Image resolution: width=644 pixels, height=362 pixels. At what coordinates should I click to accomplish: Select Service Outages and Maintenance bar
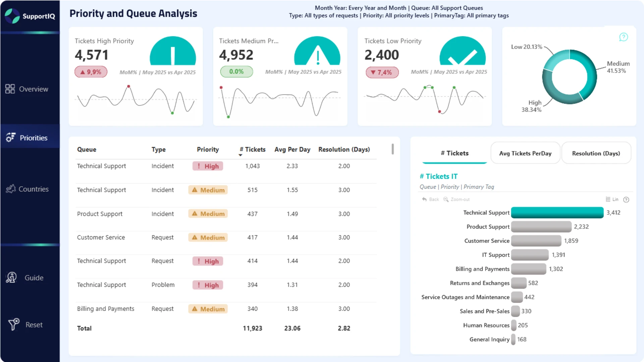pyautogui.click(x=517, y=297)
